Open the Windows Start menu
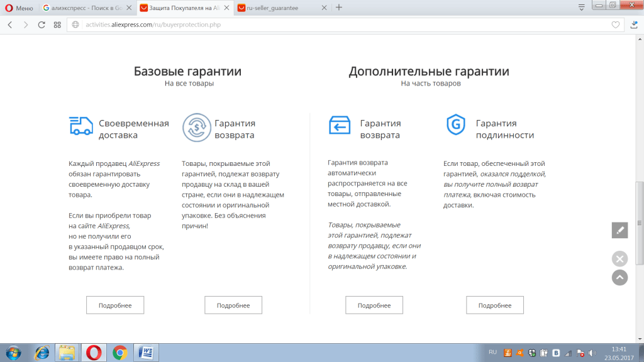 pyautogui.click(x=13, y=353)
